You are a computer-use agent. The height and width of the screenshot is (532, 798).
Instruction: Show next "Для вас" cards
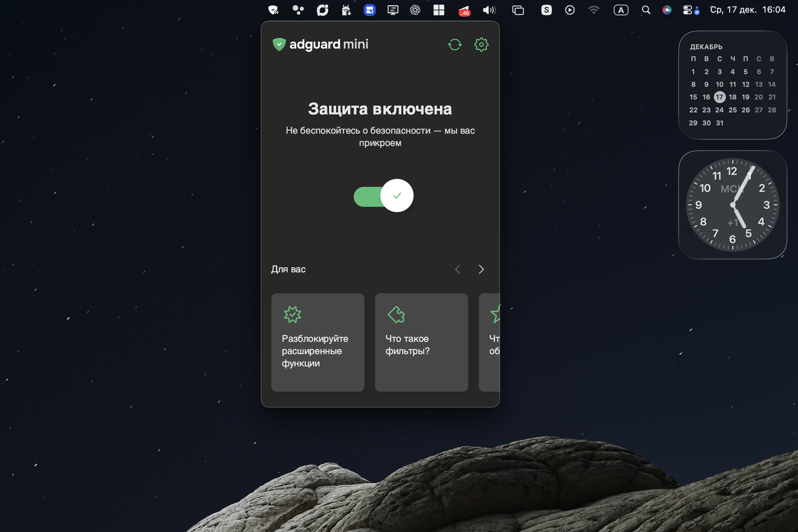click(x=481, y=269)
